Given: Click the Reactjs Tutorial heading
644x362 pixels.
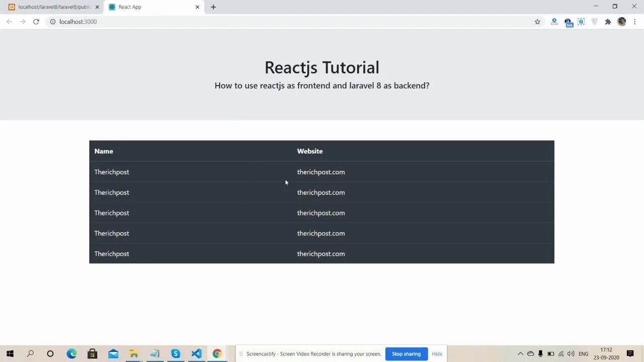Looking at the screenshot, I should 322,67.
